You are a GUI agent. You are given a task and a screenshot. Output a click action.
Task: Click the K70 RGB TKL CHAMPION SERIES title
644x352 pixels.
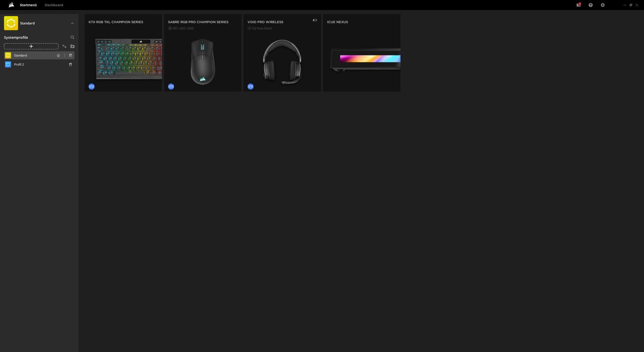116,22
